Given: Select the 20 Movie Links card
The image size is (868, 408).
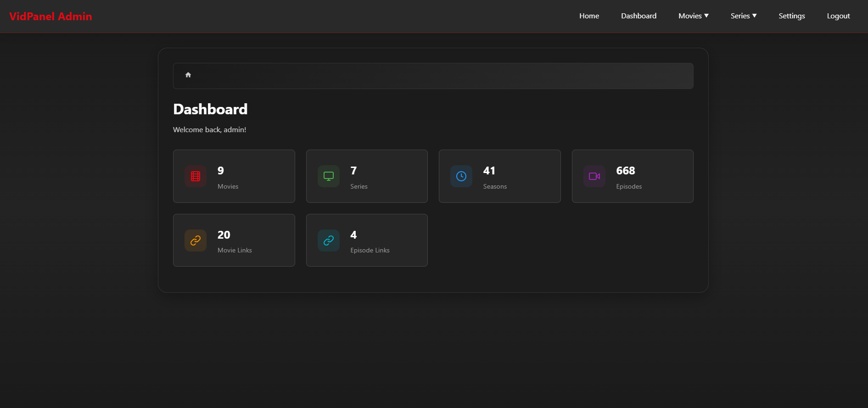Looking at the screenshot, I should point(234,240).
